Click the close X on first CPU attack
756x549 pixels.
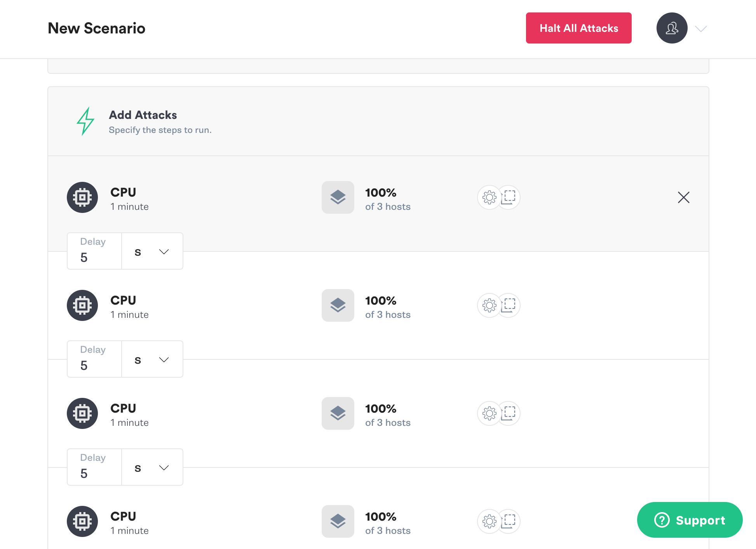[x=683, y=197]
